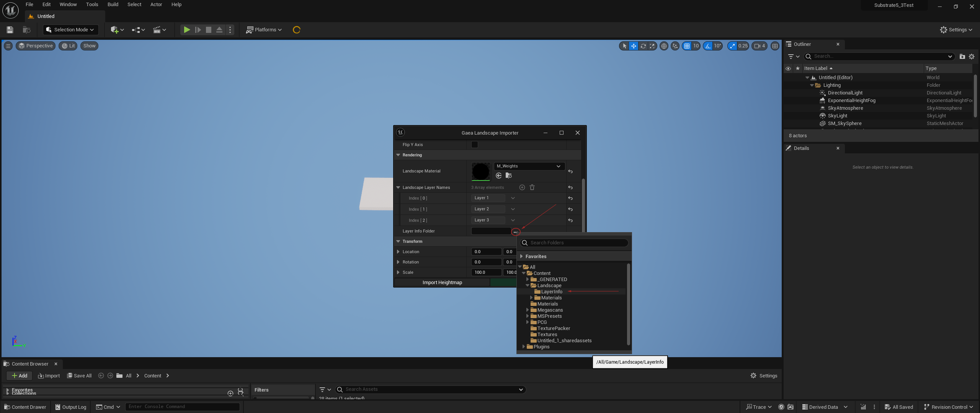Expand the Megascans folder
This screenshot has height=413, width=980.
[528, 310]
